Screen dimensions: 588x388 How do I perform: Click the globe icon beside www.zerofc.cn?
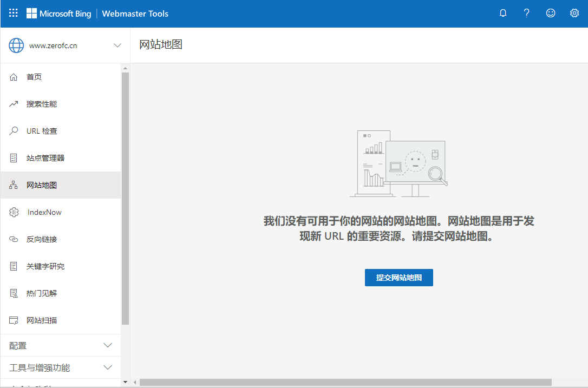click(x=16, y=45)
